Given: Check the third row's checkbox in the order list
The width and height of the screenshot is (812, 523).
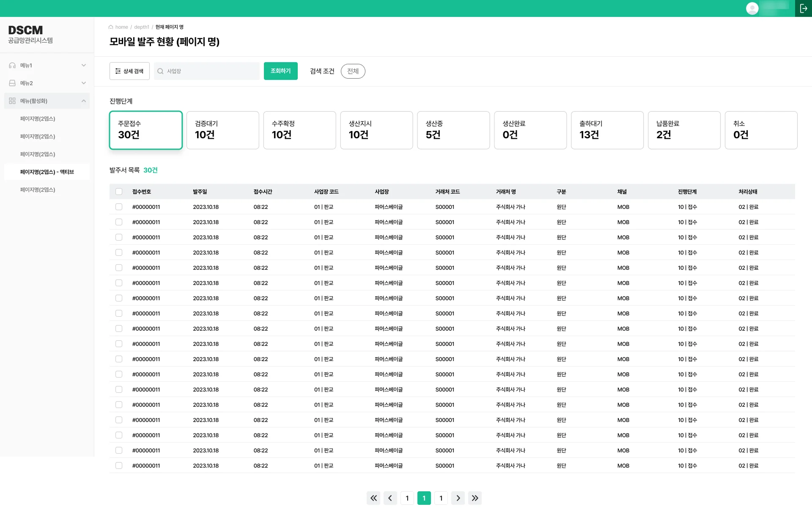Looking at the screenshot, I should pos(119,237).
